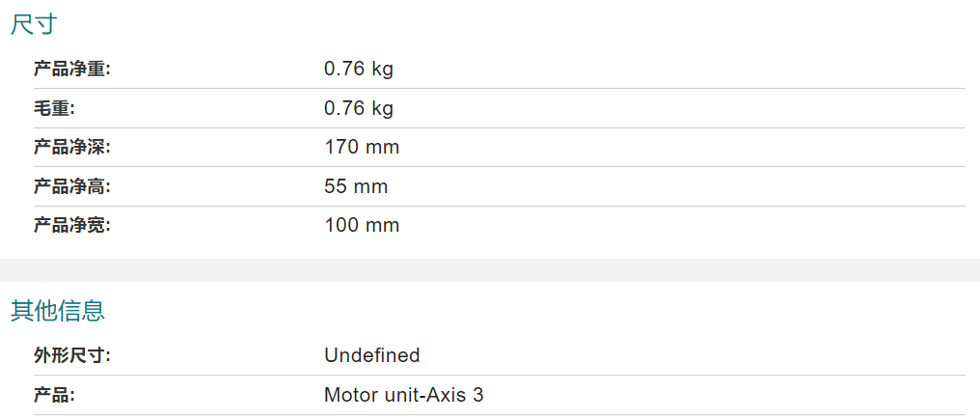Click the gross weight 0.76 kg value
This screenshot has width=980, height=420.
click(x=359, y=108)
